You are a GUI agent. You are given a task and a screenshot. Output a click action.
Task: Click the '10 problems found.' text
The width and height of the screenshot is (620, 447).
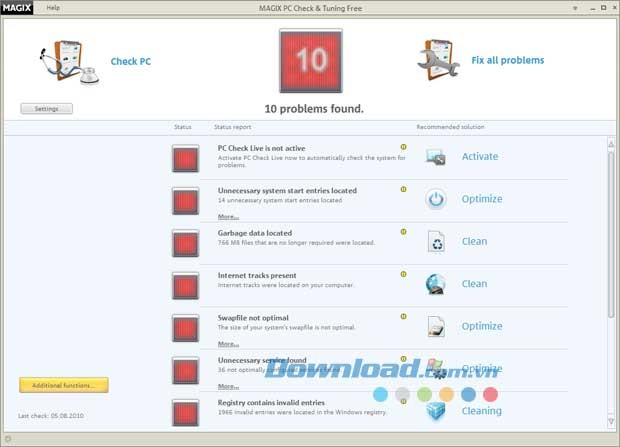[x=314, y=109]
